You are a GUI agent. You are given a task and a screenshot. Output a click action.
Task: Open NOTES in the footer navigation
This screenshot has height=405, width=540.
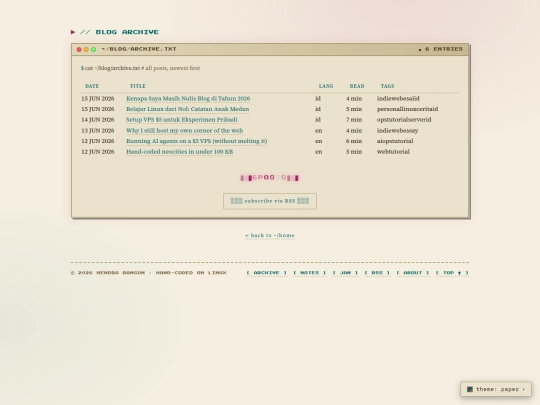click(310, 273)
